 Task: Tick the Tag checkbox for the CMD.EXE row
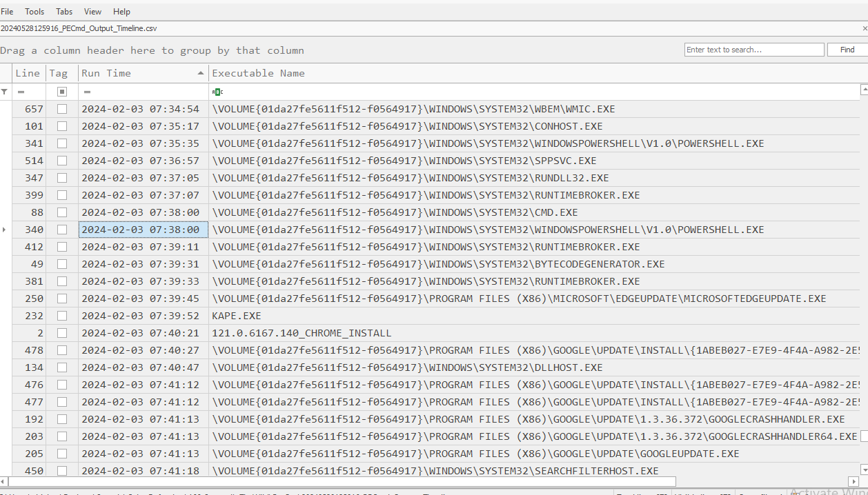pyautogui.click(x=62, y=212)
